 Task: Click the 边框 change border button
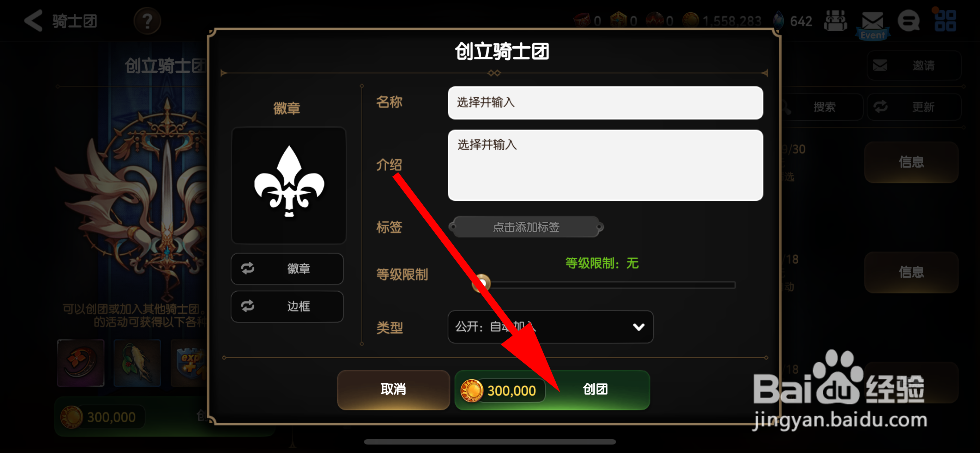(287, 306)
